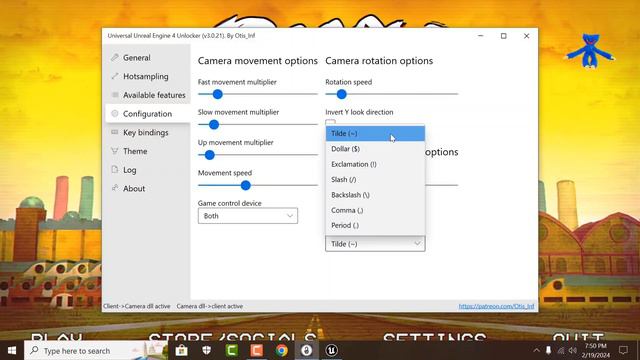Click the Key bindings keyboard icon
Viewport: 640px width, 360px height.
pos(115,132)
